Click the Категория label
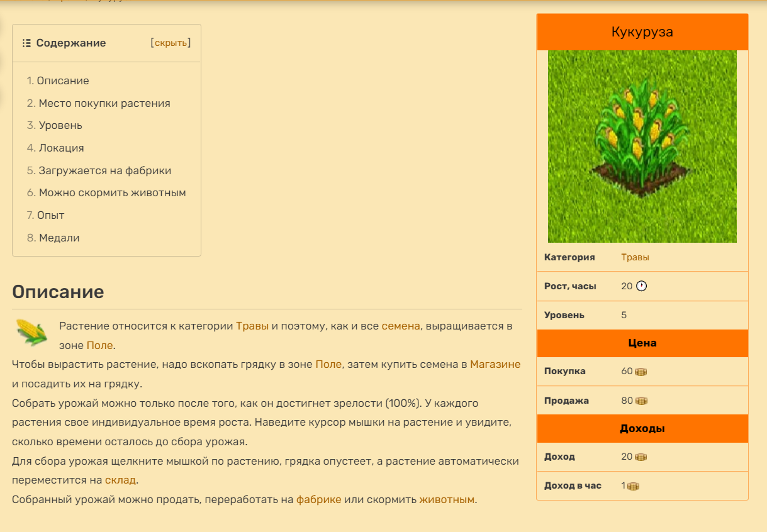The height and width of the screenshot is (532, 767). click(569, 257)
